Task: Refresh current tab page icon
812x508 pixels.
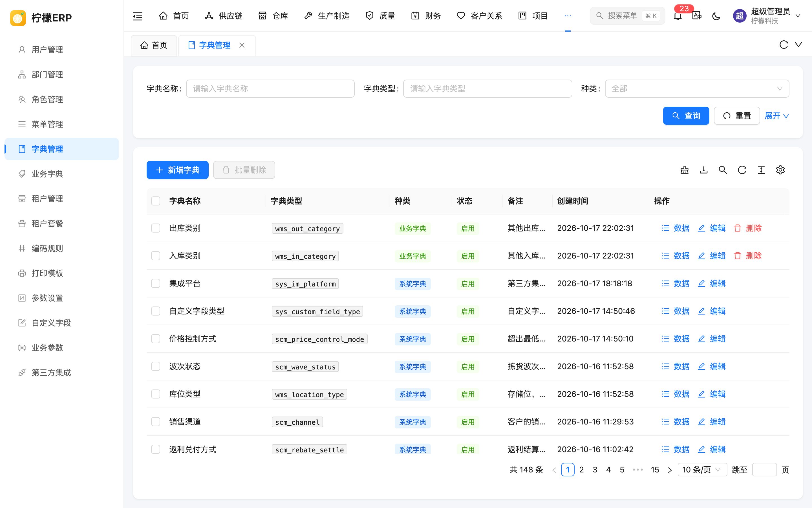Action: point(784,45)
